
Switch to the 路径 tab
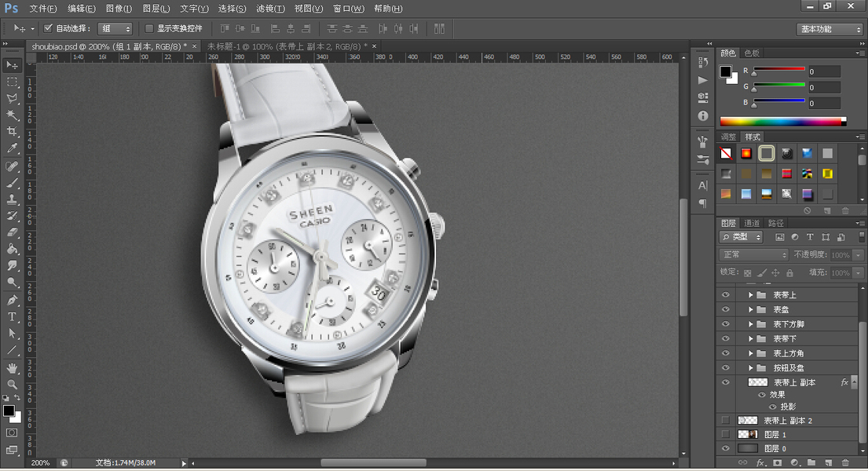click(x=775, y=223)
